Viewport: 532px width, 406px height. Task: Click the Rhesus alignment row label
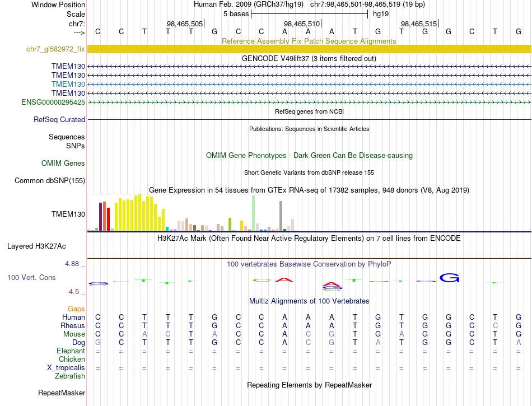(73, 325)
